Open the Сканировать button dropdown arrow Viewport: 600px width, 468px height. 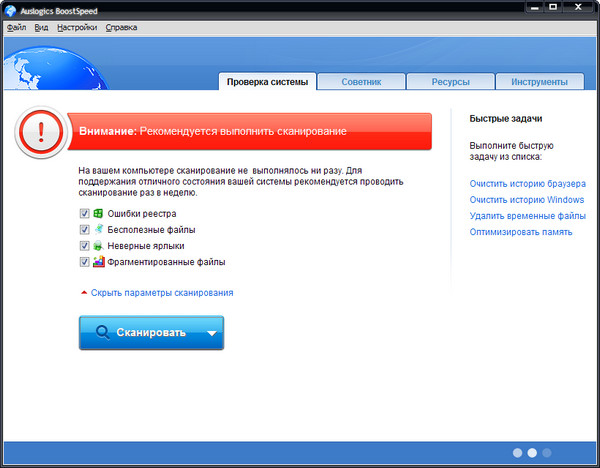[212, 333]
